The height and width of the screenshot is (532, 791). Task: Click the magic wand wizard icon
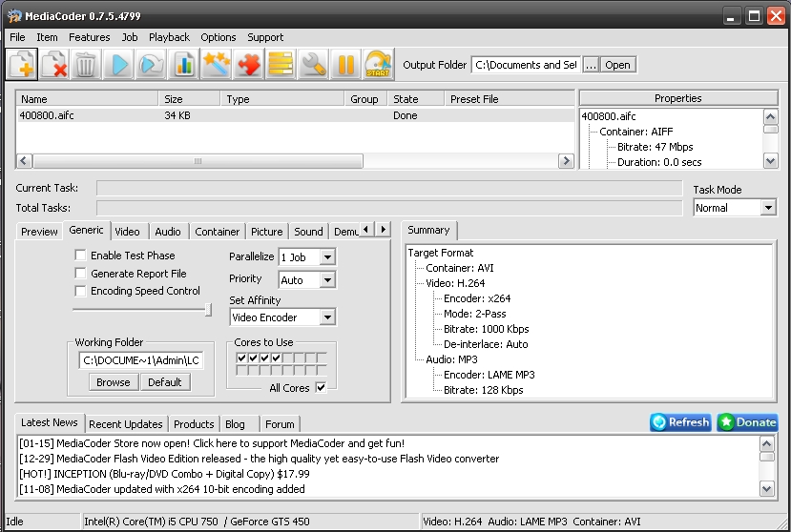pos(216,65)
